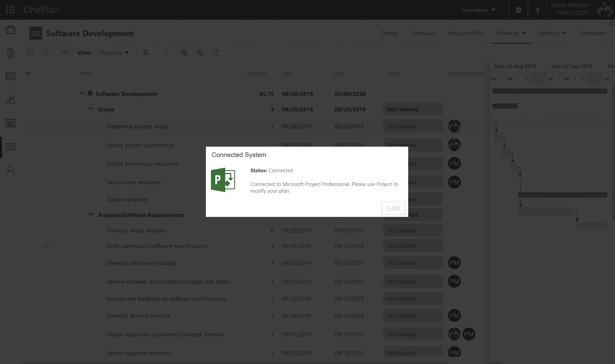Click the Duration column header

coord(256,73)
